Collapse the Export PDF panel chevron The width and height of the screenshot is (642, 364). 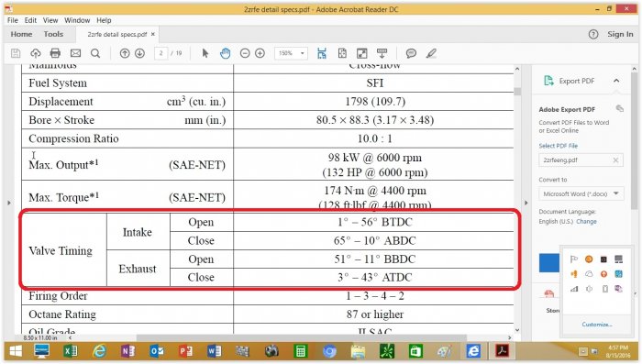[616, 81]
